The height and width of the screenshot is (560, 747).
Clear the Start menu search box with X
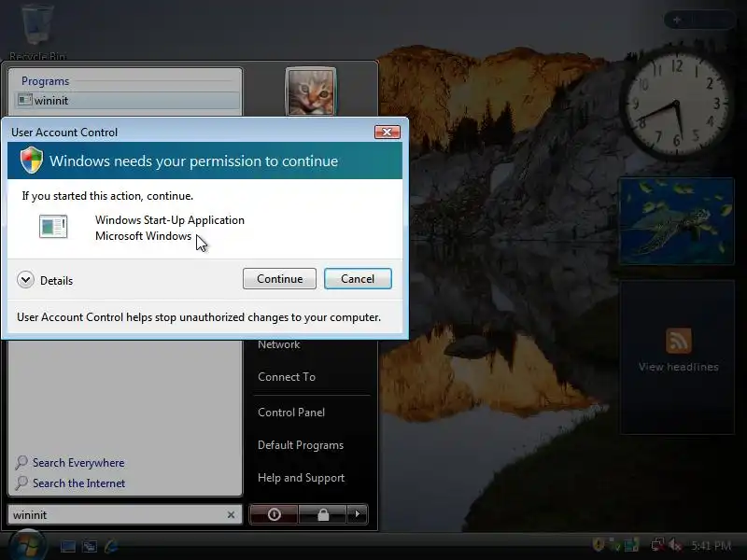(x=231, y=515)
